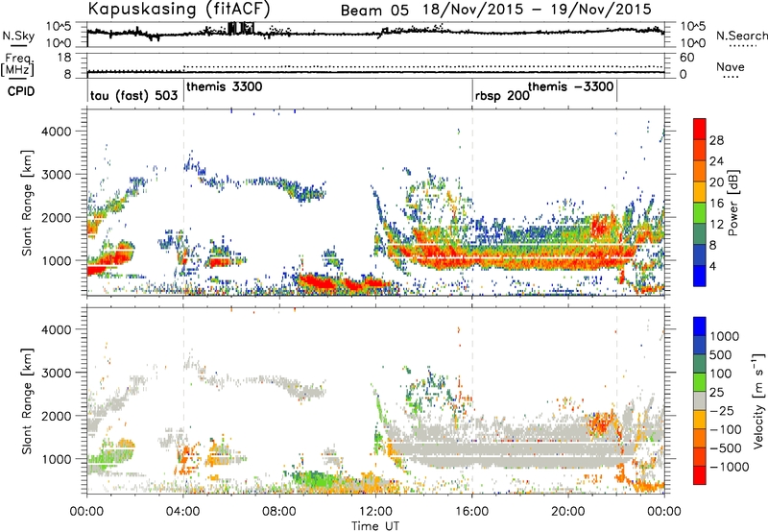Select the 'CPID' row label
This screenshot has width=768, height=532.
click(21, 91)
